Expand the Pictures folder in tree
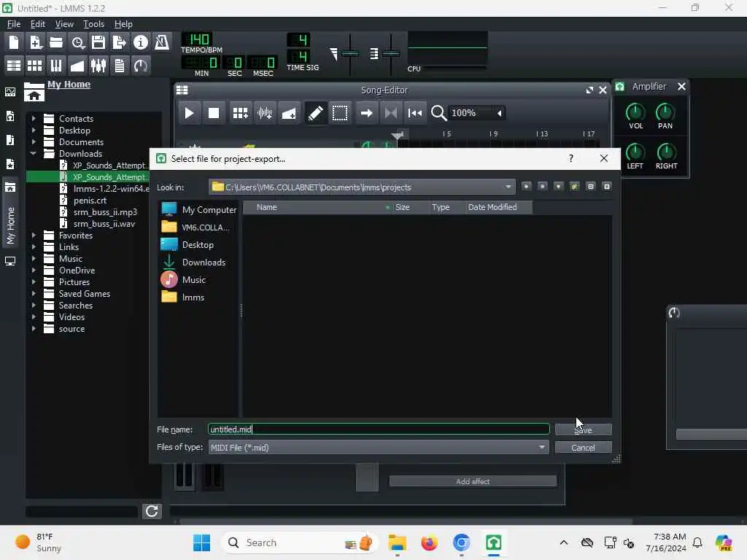The width and height of the screenshot is (747, 560). coord(34,281)
